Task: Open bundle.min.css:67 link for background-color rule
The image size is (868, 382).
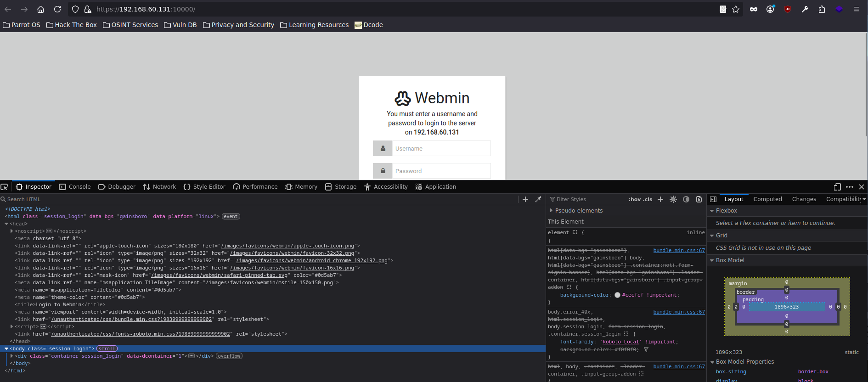Action: click(x=679, y=250)
